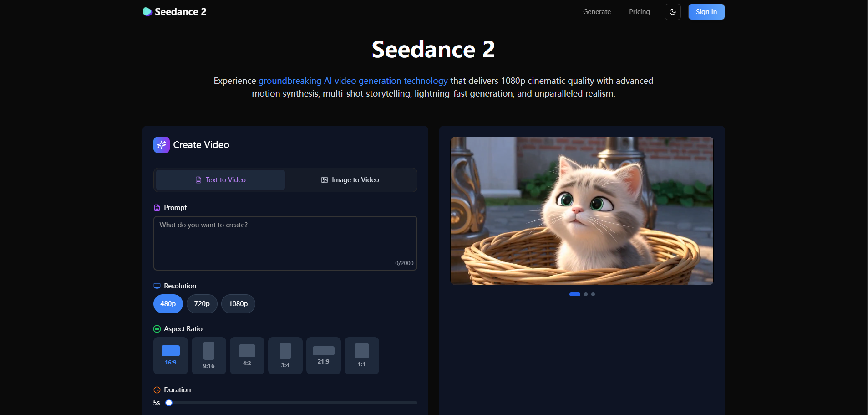The height and width of the screenshot is (415, 868).
Task: Click the Sign In button
Action: (706, 12)
